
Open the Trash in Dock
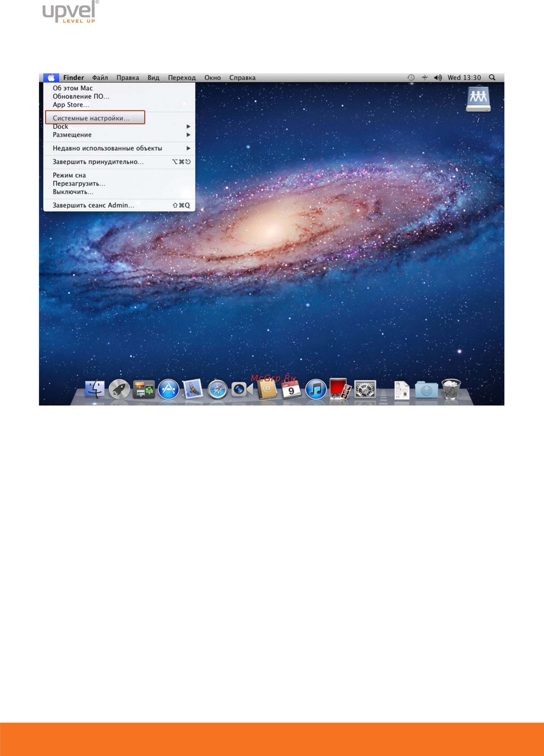click(451, 389)
